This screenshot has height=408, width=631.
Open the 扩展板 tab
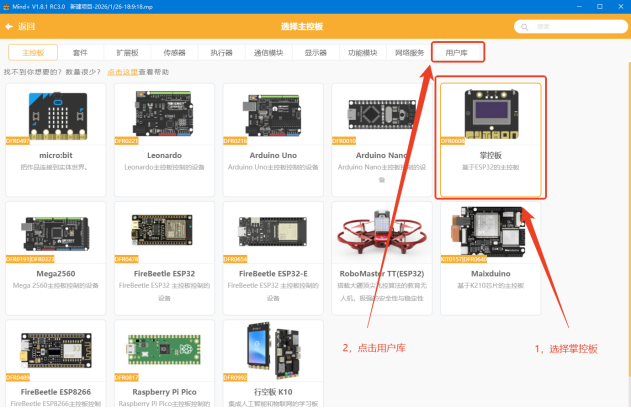[x=127, y=53]
